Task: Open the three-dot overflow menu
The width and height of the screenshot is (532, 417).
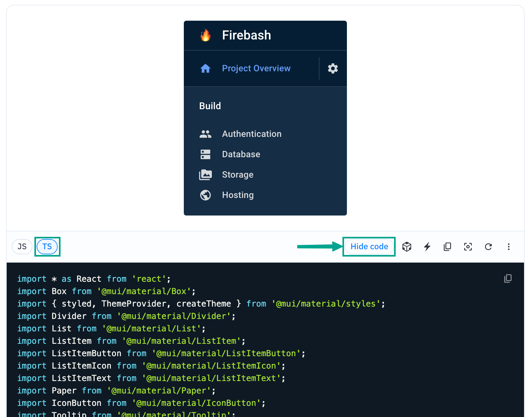Action: [509, 246]
